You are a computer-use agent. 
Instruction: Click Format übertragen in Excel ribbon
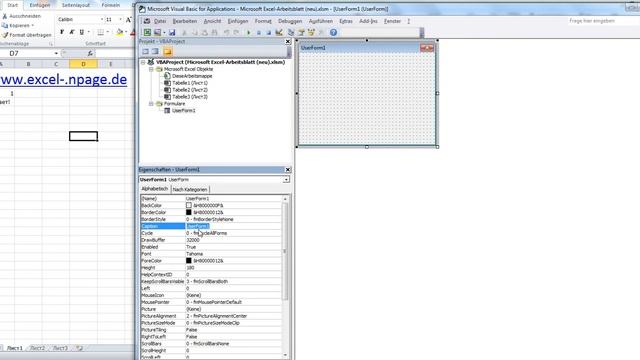pos(27,35)
